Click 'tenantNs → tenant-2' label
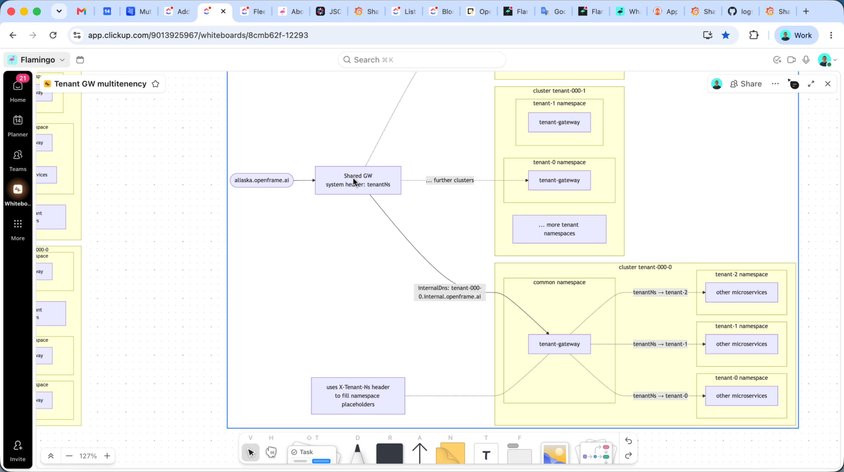Image resolution: width=844 pixels, height=472 pixels. pyautogui.click(x=660, y=292)
